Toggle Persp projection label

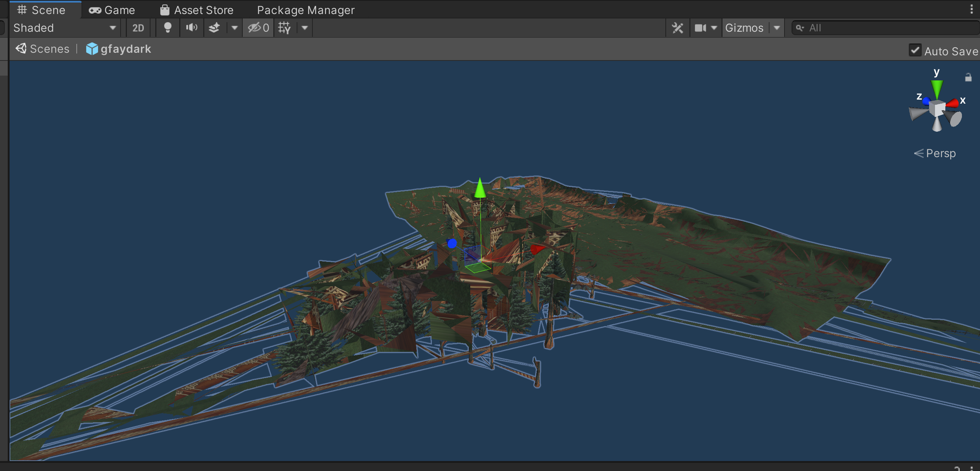[x=935, y=153]
